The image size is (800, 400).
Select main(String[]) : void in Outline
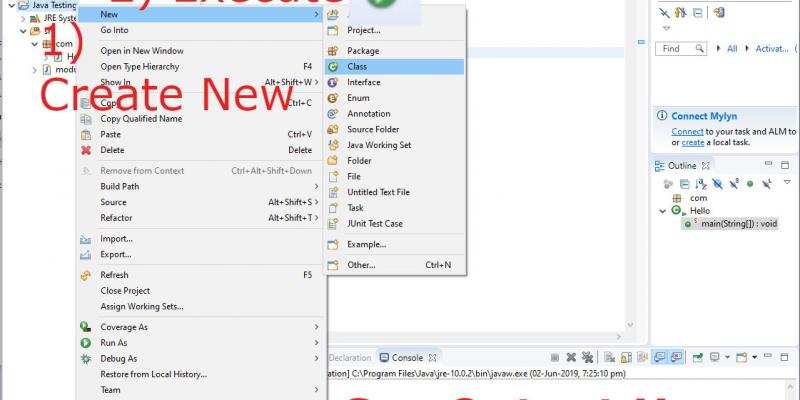coord(729,223)
